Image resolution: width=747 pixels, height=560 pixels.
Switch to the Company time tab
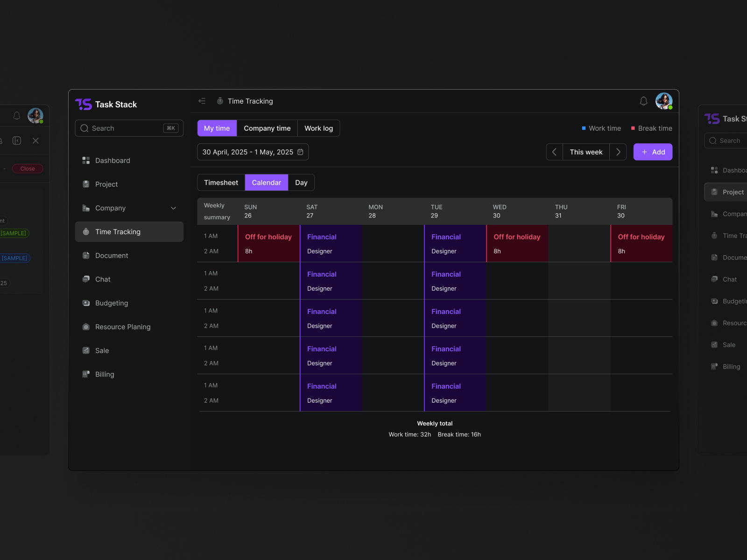tap(267, 128)
